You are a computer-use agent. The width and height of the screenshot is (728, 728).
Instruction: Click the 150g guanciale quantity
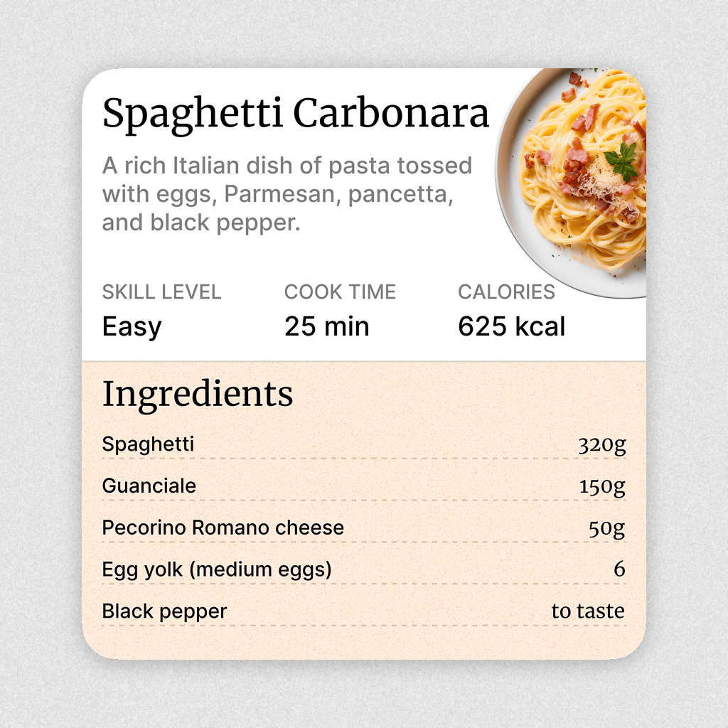(x=602, y=487)
